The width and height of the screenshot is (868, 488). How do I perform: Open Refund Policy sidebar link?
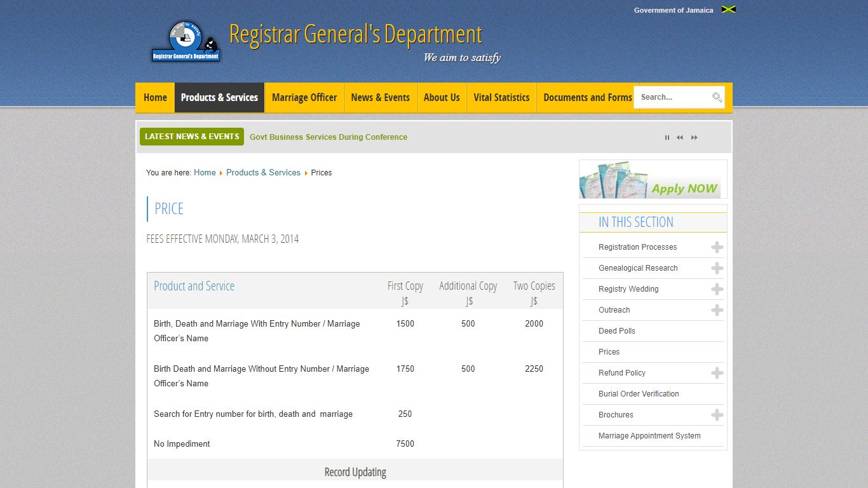pos(622,373)
